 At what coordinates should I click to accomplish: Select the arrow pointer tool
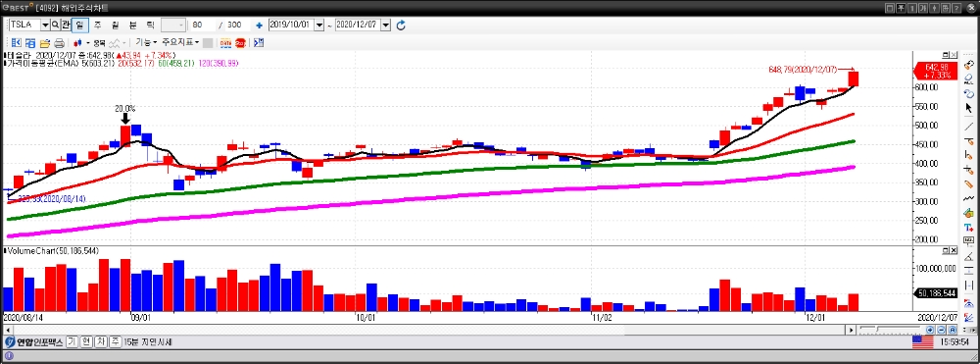[969, 108]
